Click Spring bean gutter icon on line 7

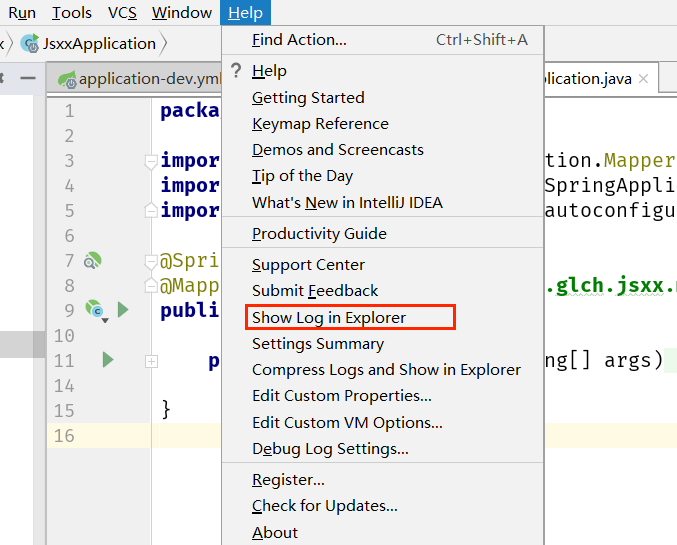point(92,260)
